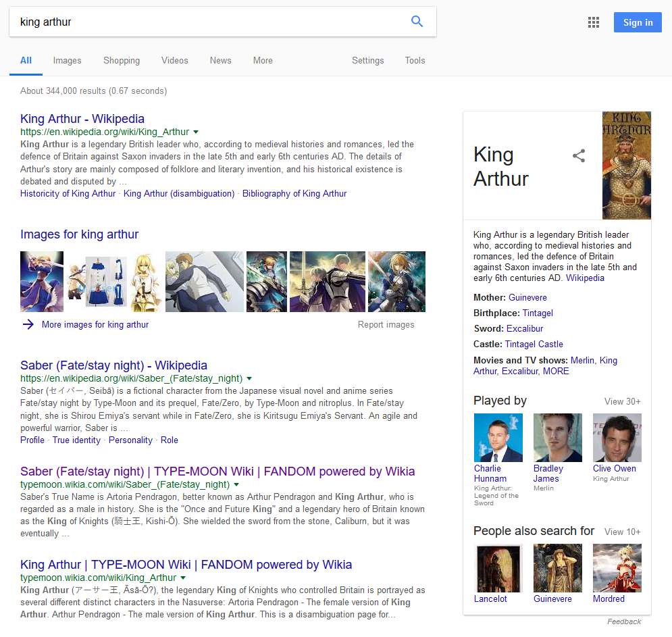The height and width of the screenshot is (637, 672).
Task: Click the Excalibur sword link
Action: pyautogui.click(x=525, y=329)
